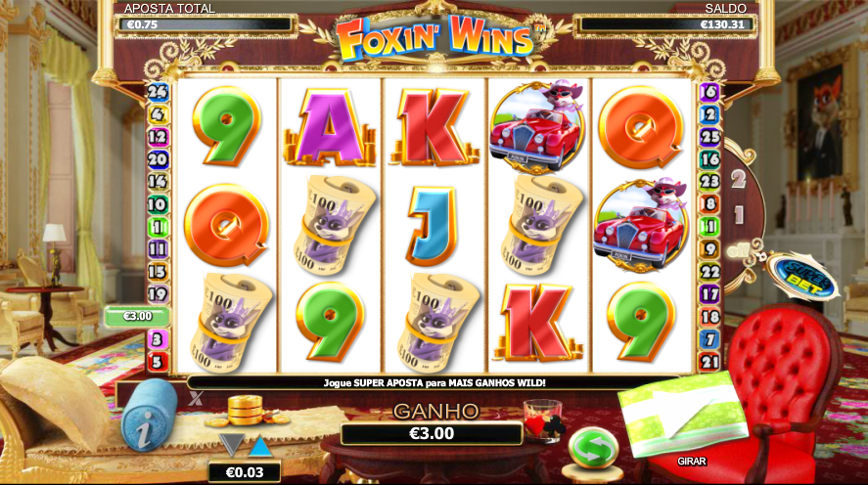
Task: Turn Super Bet off
Action: coord(737,250)
